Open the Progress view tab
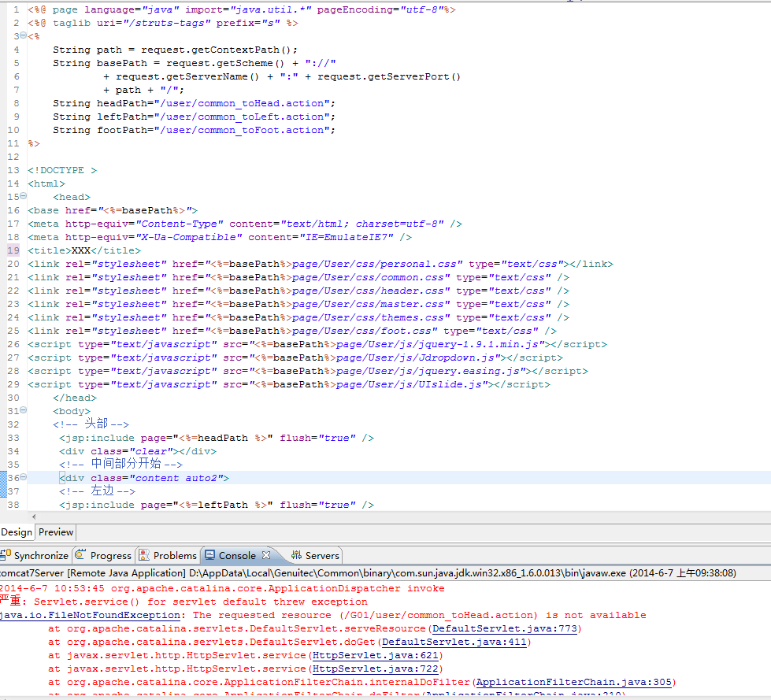771x700 pixels. 104,555
